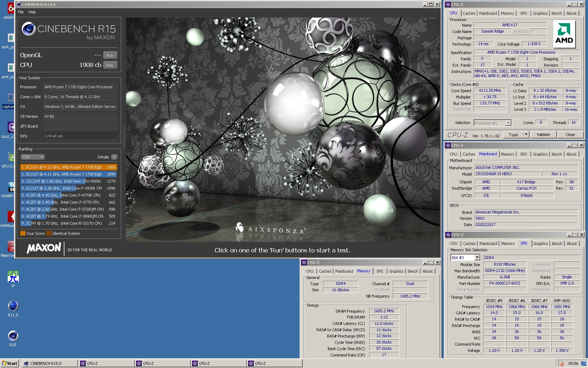This screenshot has width=588, height=368.
Task: Click the CPU-Z icon in CPU window title
Action: tap(448, 5)
